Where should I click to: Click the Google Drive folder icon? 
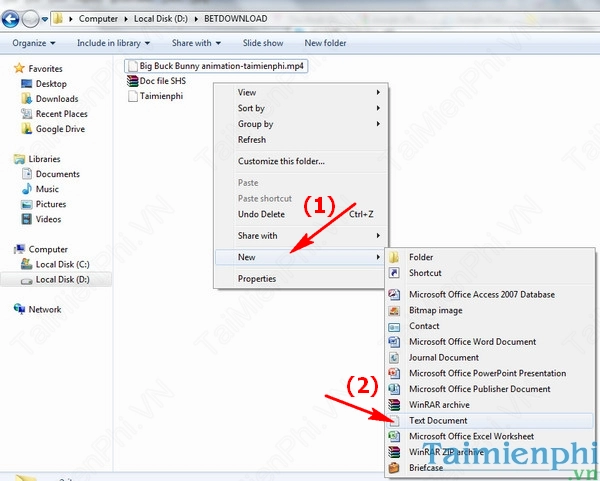point(26,129)
